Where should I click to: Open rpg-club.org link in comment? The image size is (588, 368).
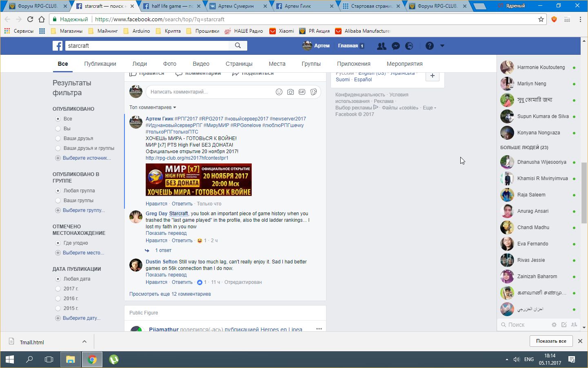[x=187, y=158]
